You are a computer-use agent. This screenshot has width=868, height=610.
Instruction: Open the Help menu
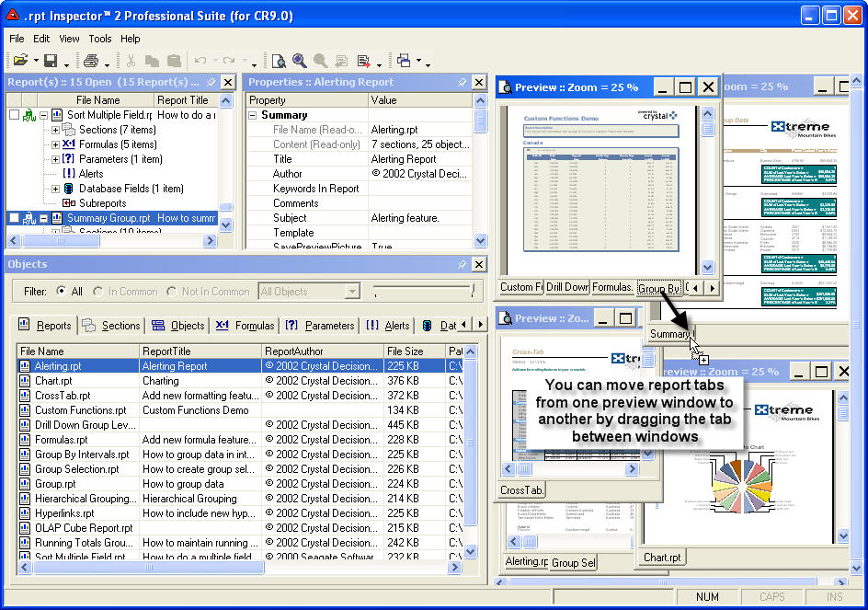pyautogui.click(x=131, y=39)
